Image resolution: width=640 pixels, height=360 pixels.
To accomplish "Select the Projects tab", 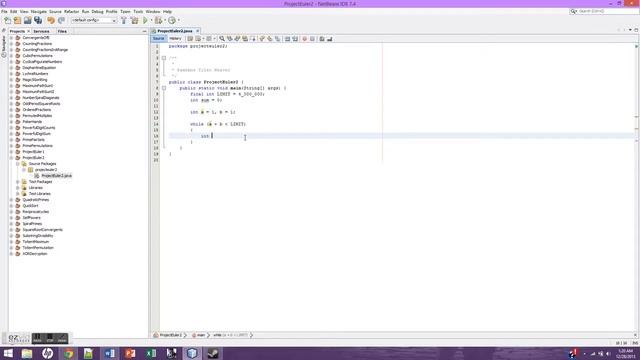I will click(17, 31).
